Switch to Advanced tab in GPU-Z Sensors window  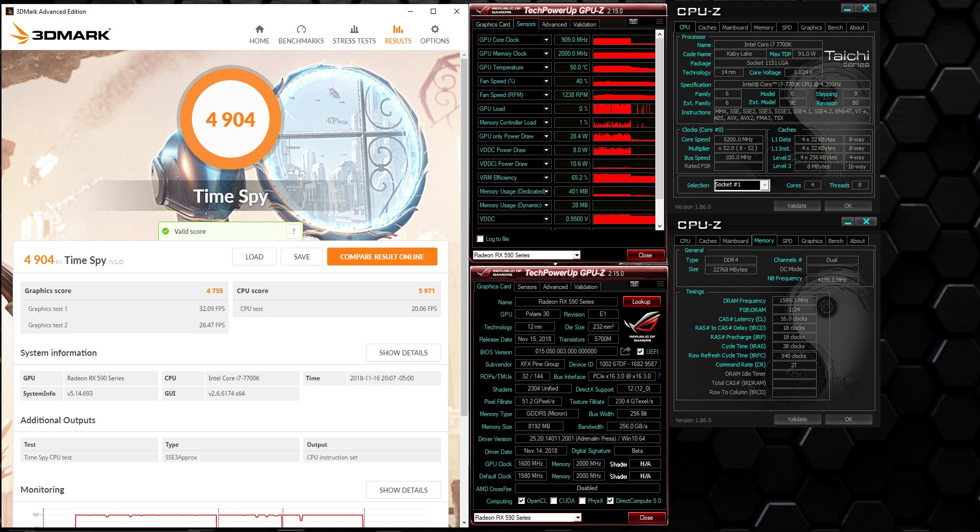[x=554, y=25]
